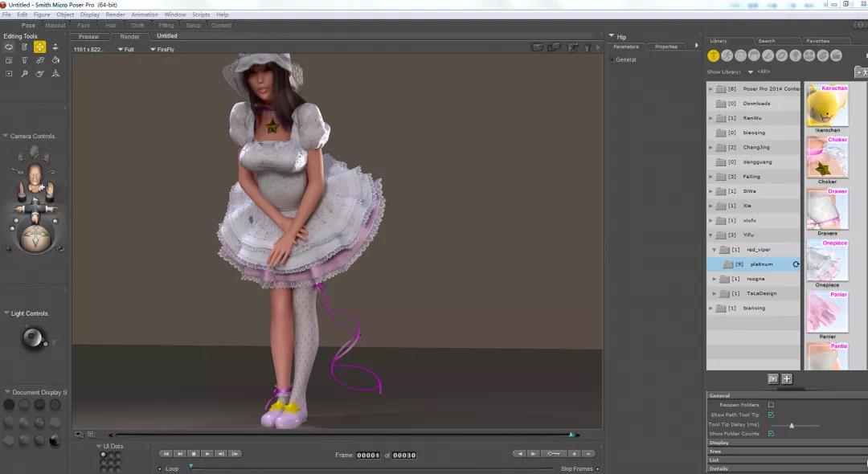This screenshot has width=868, height=474.
Task: Open the FireFly renderer dropdown
Action: (x=162, y=49)
